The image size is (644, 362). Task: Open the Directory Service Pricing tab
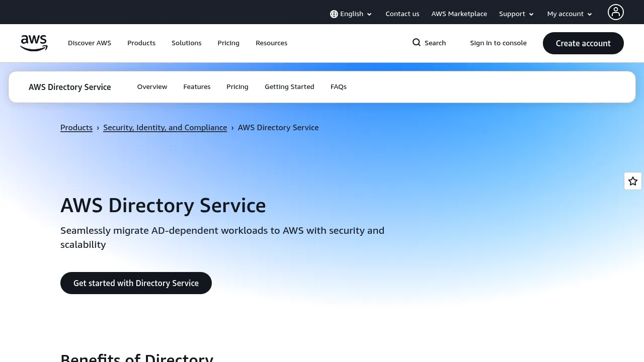(x=237, y=87)
